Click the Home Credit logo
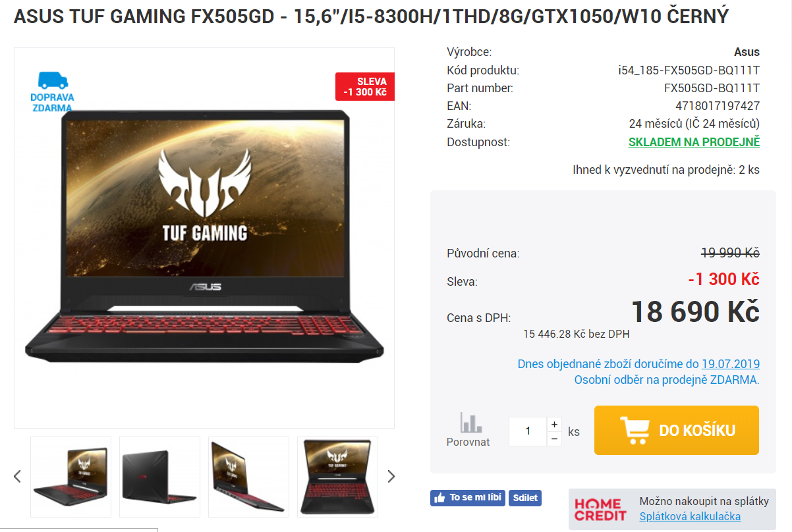Image resolution: width=792 pixels, height=532 pixels. click(x=600, y=509)
